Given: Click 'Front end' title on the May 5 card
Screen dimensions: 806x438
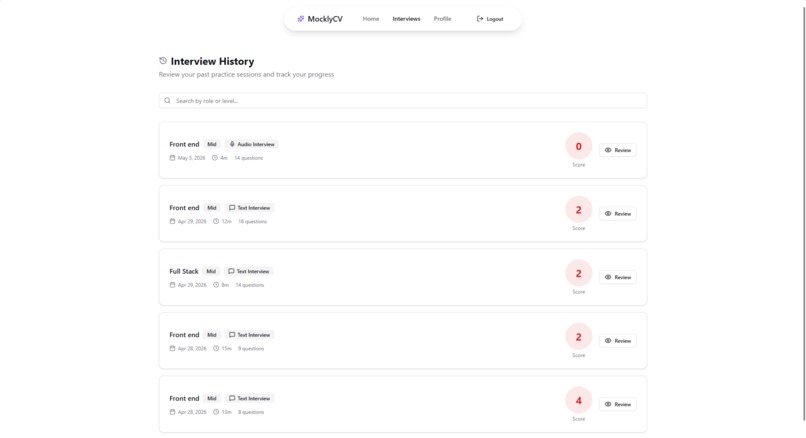Looking at the screenshot, I should [184, 144].
